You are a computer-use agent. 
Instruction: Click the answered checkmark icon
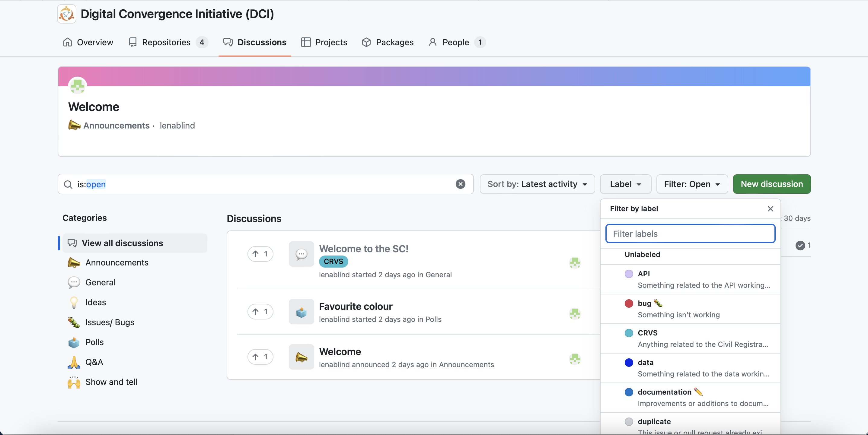(800, 246)
